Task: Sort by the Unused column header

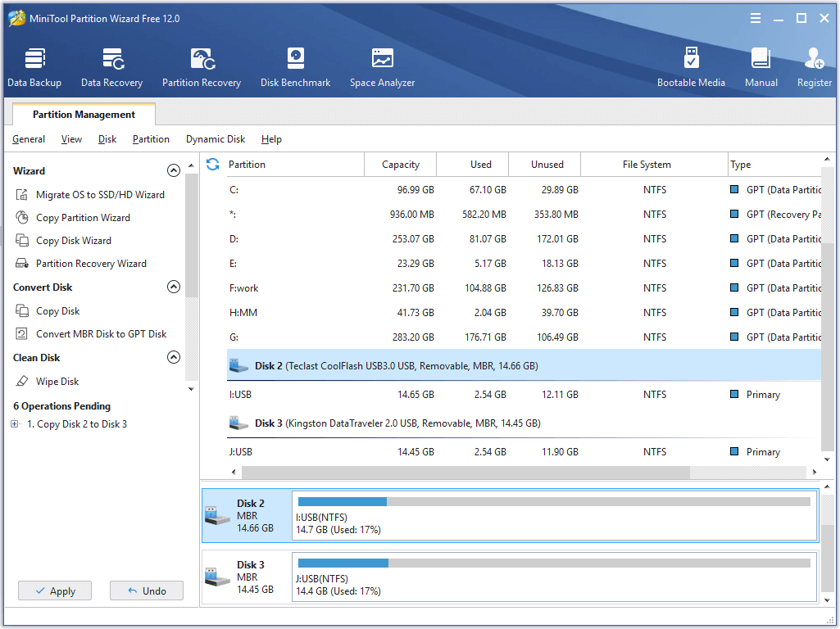Action: coord(545,165)
